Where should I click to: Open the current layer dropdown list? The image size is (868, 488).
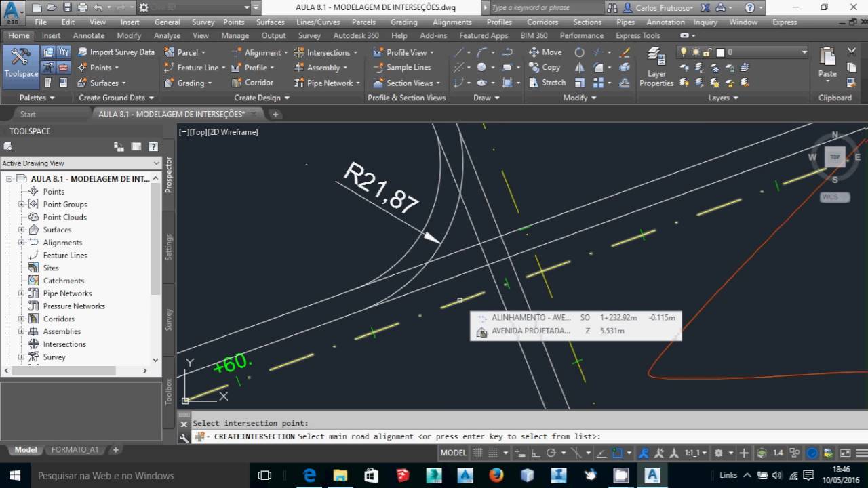[804, 52]
